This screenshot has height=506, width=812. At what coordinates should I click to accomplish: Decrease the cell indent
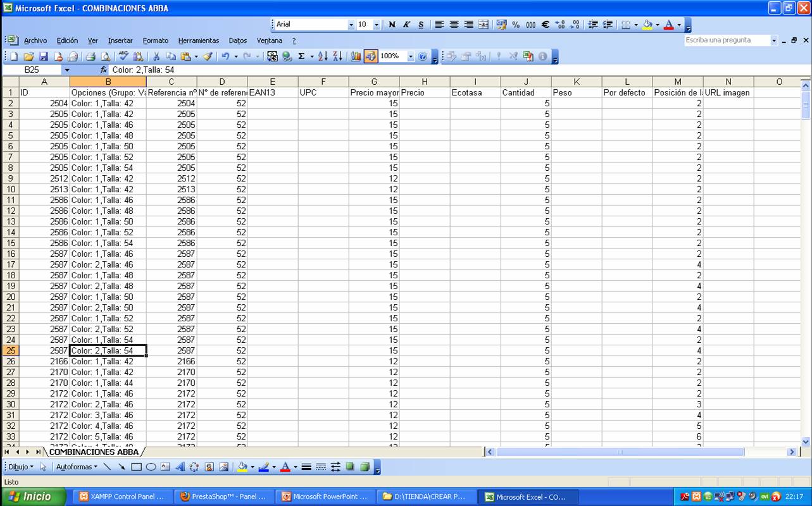pyautogui.click(x=593, y=25)
